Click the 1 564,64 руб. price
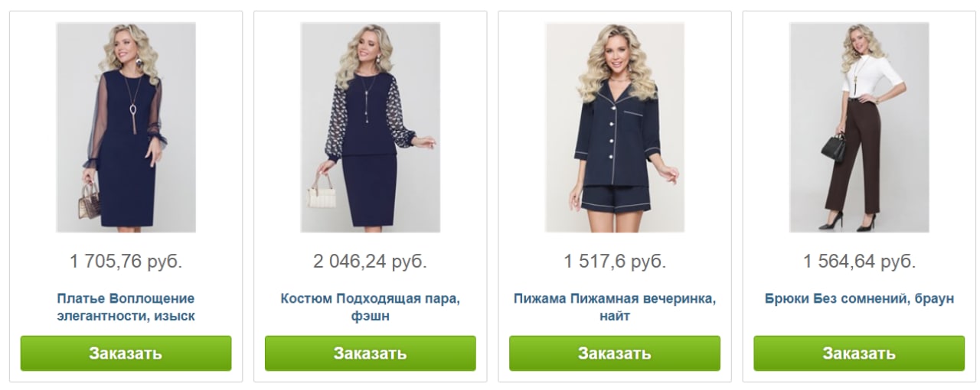This screenshot has width=980, height=390. coord(859,262)
